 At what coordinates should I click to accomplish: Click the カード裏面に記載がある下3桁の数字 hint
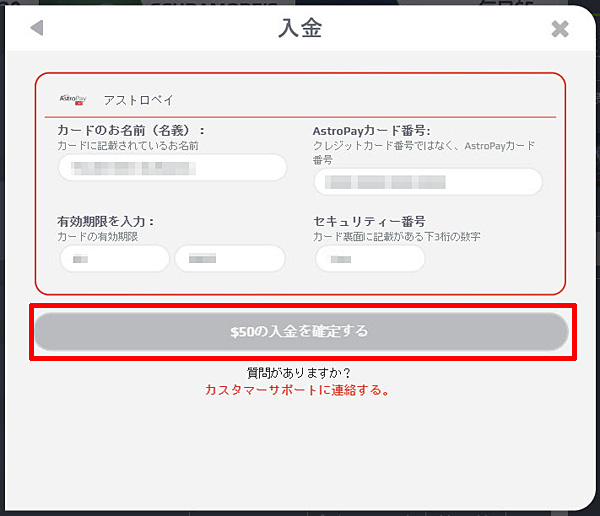[x=396, y=237]
